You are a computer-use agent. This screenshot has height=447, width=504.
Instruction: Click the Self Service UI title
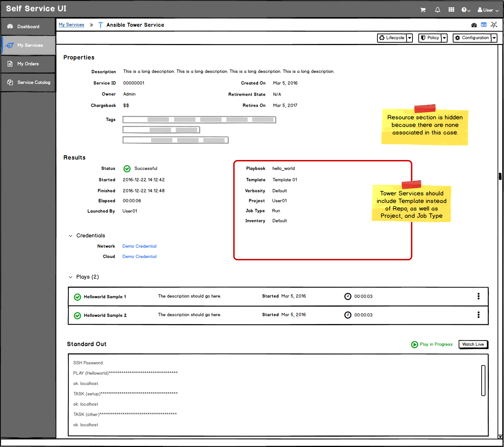point(36,9)
